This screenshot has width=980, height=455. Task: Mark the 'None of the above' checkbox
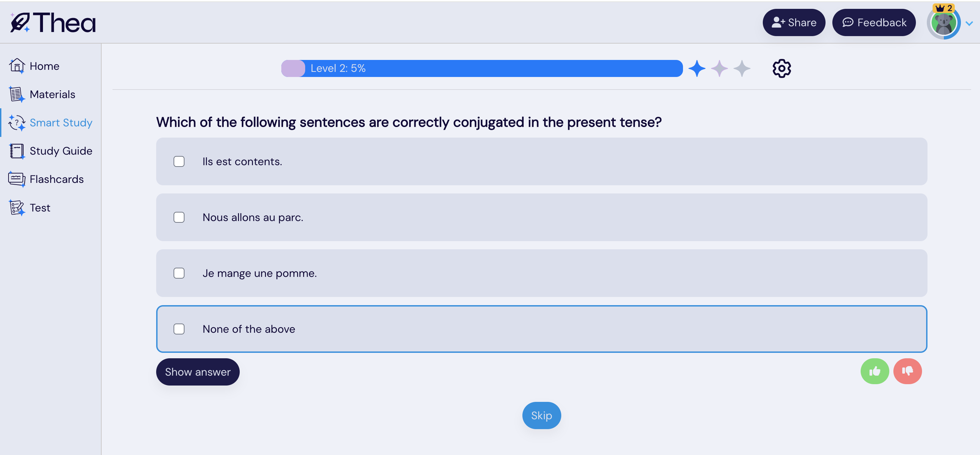(x=179, y=329)
